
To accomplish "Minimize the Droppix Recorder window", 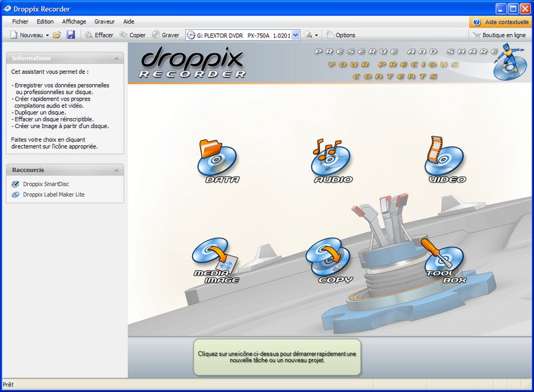I will pos(500,9).
